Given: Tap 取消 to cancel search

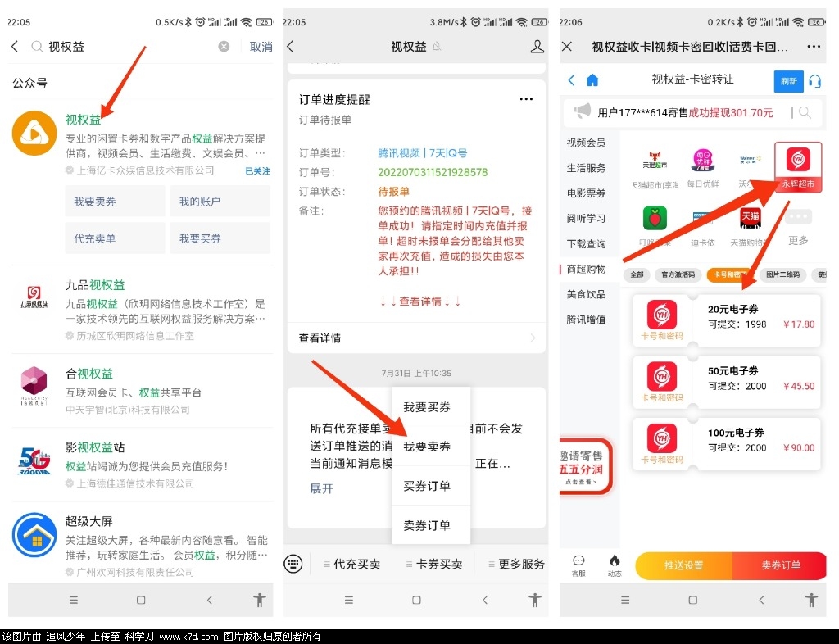Looking at the screenshot, I should (x=261, y=47).
